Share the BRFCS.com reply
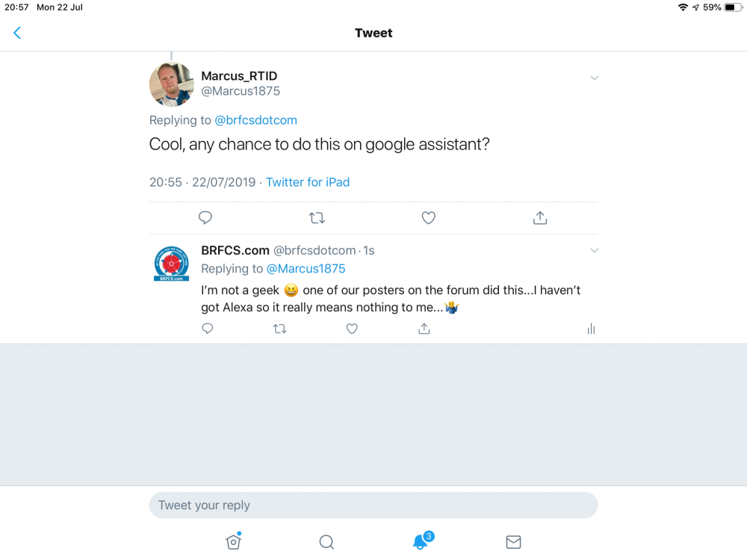Viewport: 747px width, 560px height. 424,329
